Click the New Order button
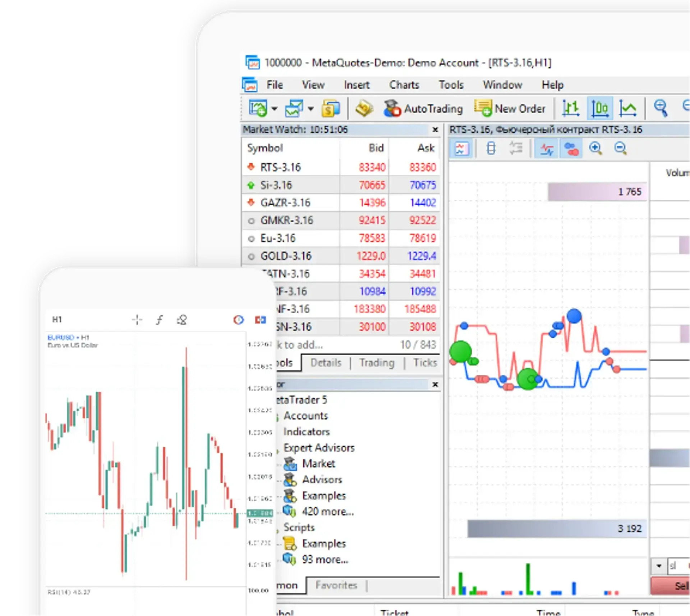The image size is (690, 616). (x=510, y=108)
